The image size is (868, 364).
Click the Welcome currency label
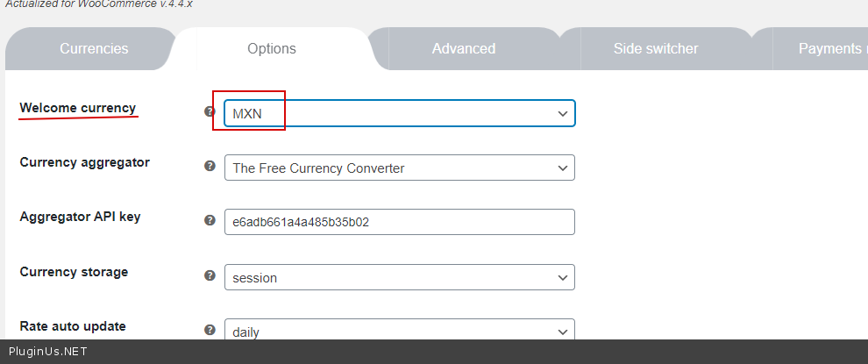[78, 108]
